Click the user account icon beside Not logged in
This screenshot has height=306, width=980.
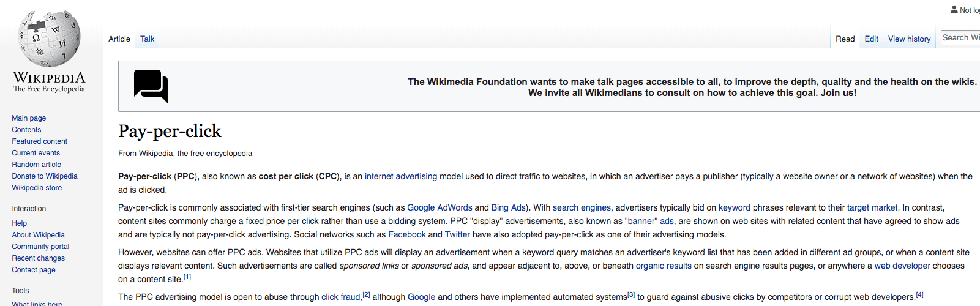tap(954, 9)
